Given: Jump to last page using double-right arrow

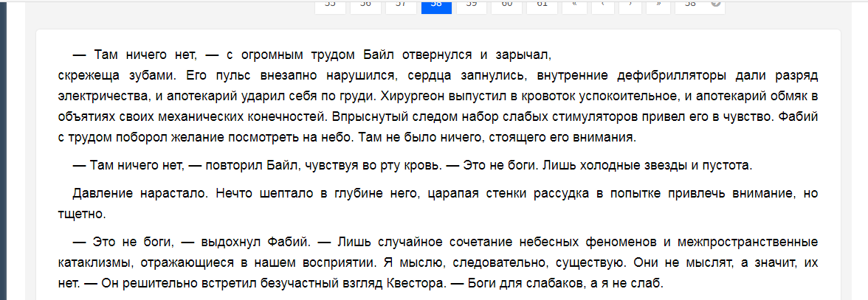Looking at the screenshot, I should pos(658,4).
